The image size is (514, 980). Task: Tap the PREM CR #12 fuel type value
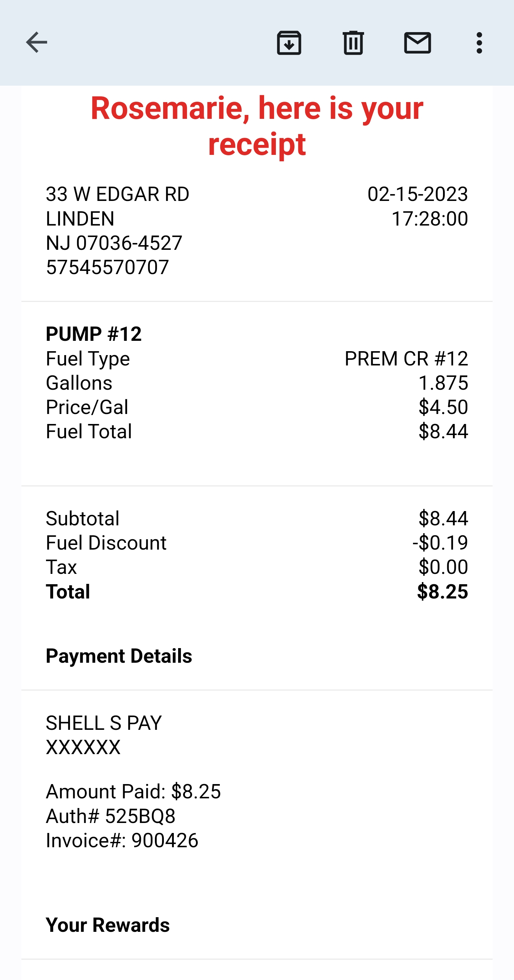[406, 358]
